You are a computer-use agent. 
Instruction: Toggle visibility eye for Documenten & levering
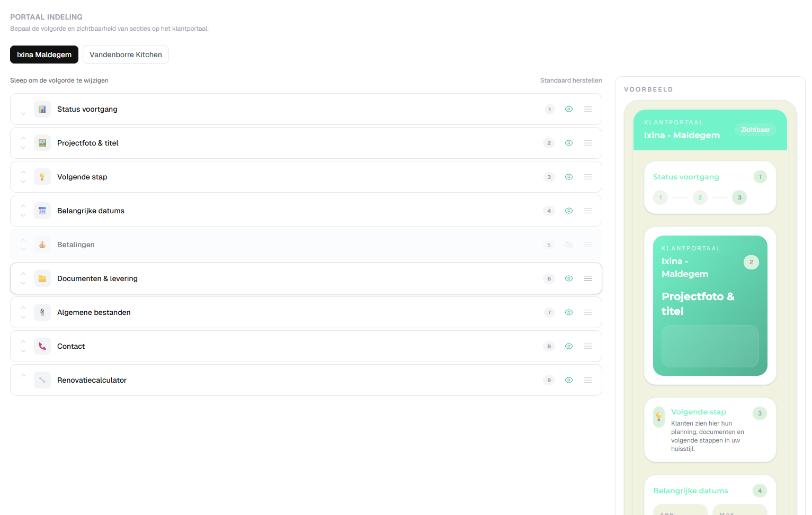point(569,278)
